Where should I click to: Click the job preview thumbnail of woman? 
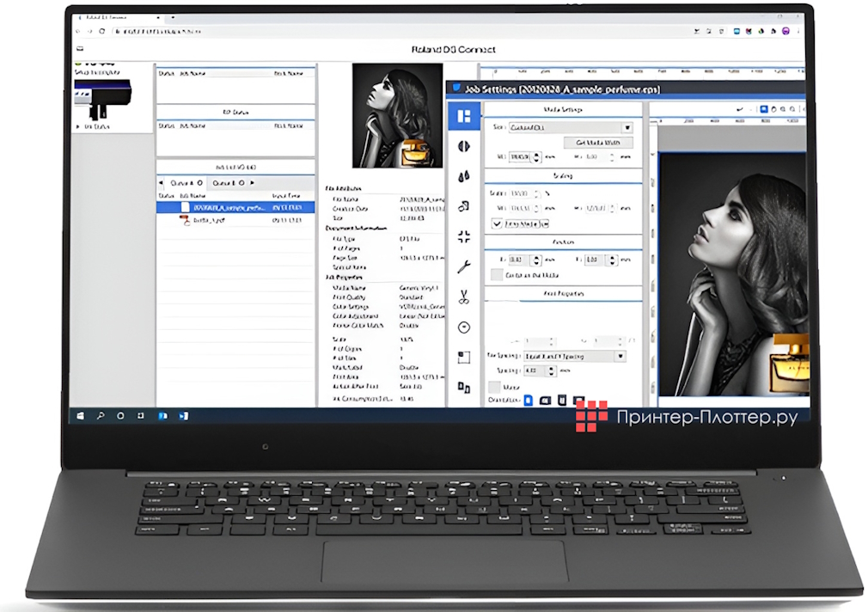(397, 115)
